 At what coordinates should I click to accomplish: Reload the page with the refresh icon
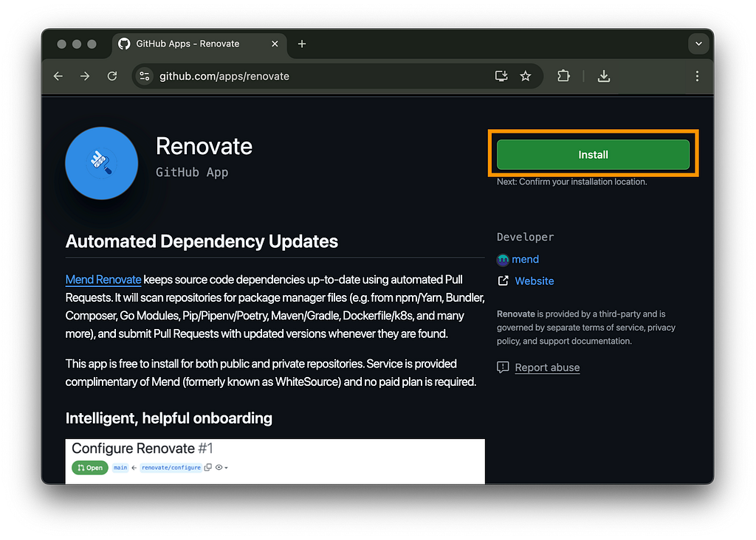point(112,76)
